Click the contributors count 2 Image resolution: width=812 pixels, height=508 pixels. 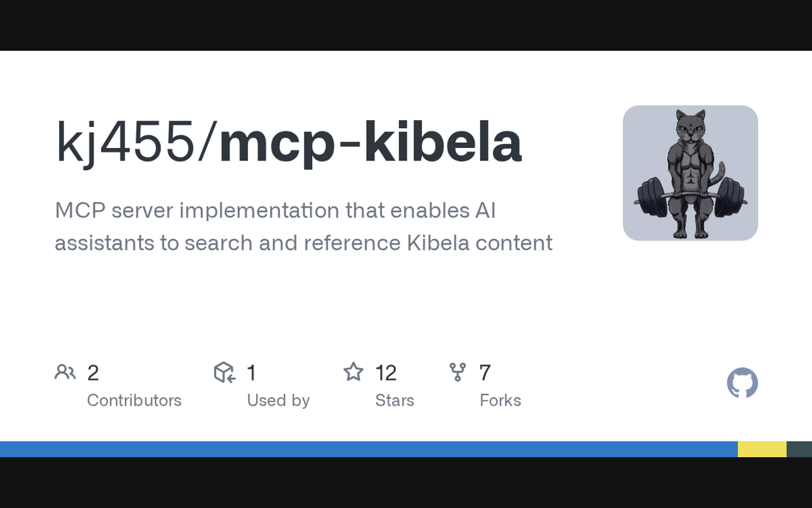93,373
